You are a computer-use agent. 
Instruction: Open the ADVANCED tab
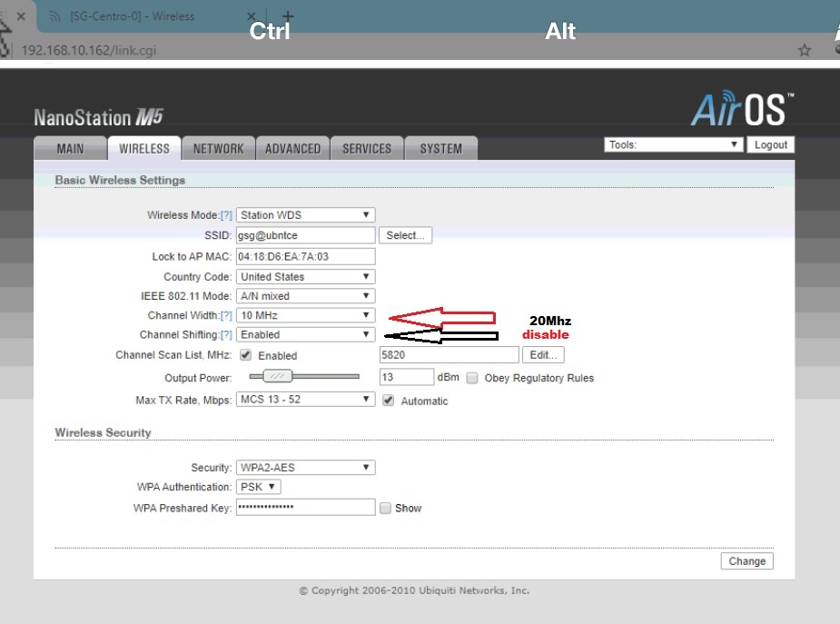coord(292,148)
